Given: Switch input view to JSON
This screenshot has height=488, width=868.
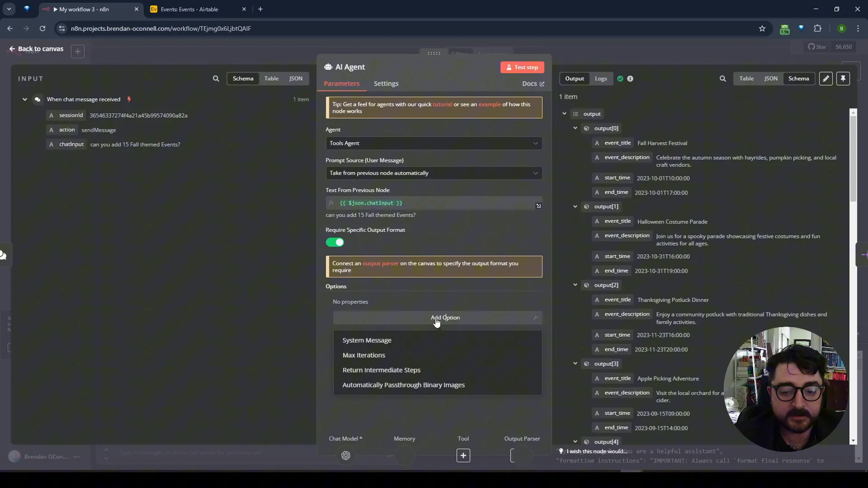Looking at the screenshot, I should point(296,79).
